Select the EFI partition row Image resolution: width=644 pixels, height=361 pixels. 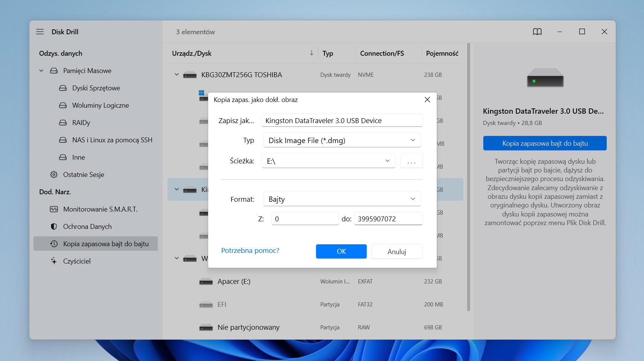pyautogui.click(x=315, y=305)
